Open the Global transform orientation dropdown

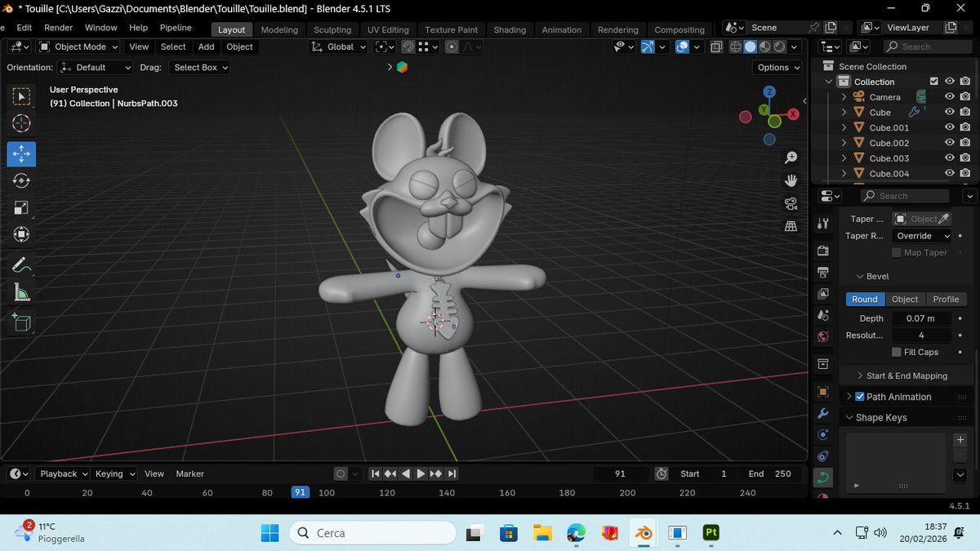tap(339, 47)
